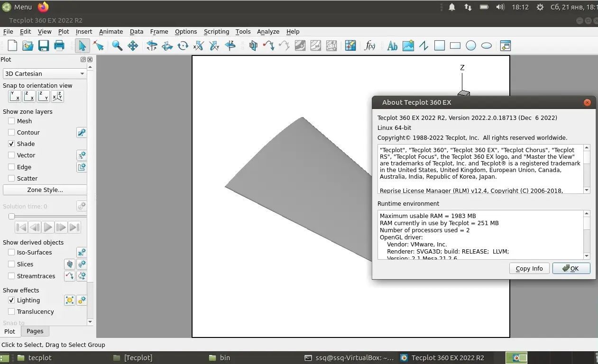Screen dimensions: 598x364
Task: Check the Iso-Surfaces derived object box
Action: point(11,252)
